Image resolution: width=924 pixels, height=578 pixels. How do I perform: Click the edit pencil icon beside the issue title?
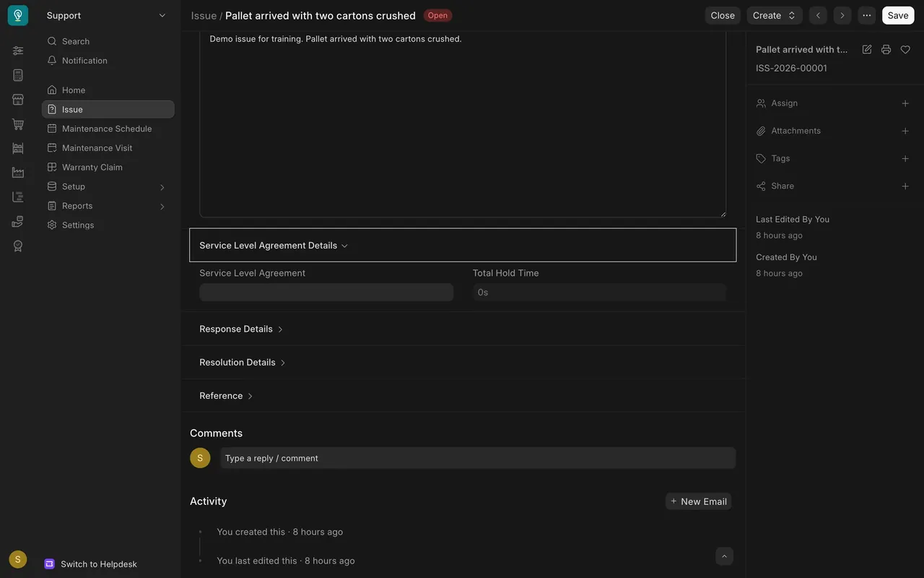click(x=867, y=50)
